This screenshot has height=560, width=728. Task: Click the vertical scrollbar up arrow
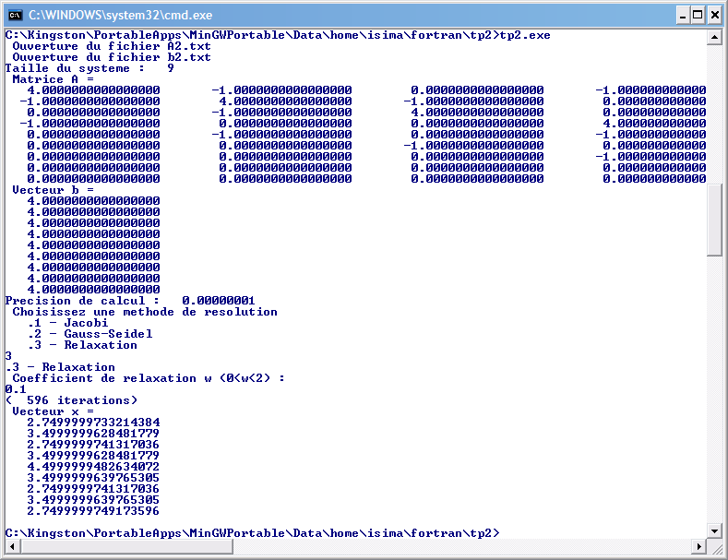click(x=714, y=38)
